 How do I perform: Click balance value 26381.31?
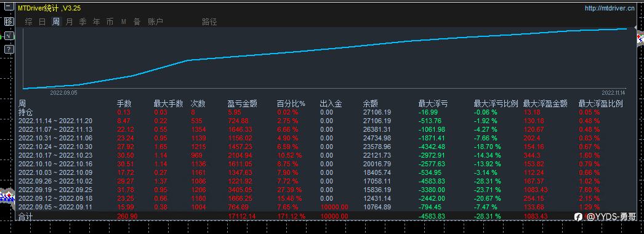click(x=377, y=129)
